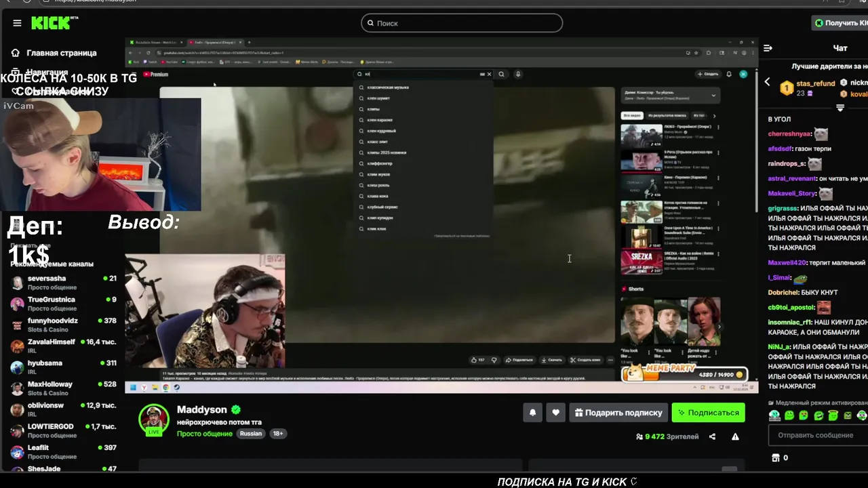Select Все видео filter chip
Screen dimensions: 868x488
[632, 116]
